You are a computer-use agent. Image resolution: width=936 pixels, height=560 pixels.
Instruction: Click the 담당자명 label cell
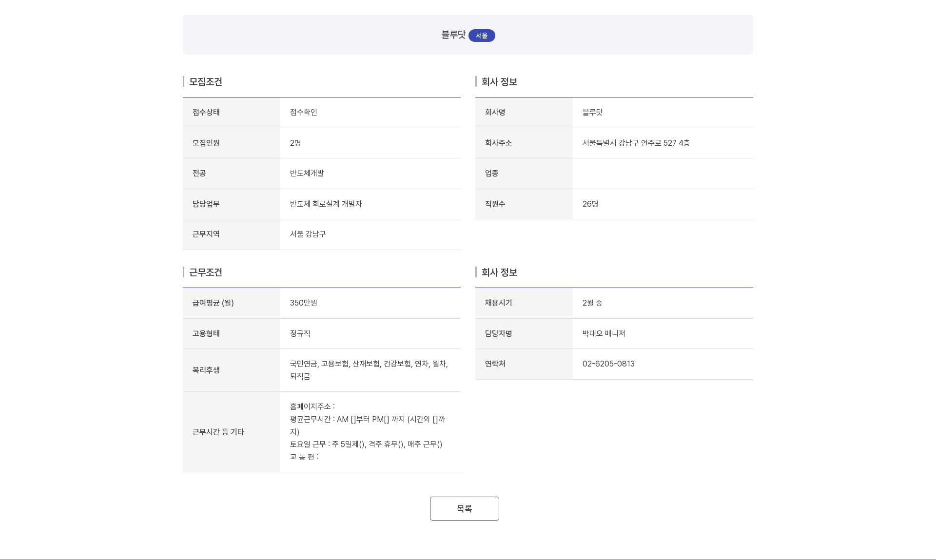[x=524, y=333]
